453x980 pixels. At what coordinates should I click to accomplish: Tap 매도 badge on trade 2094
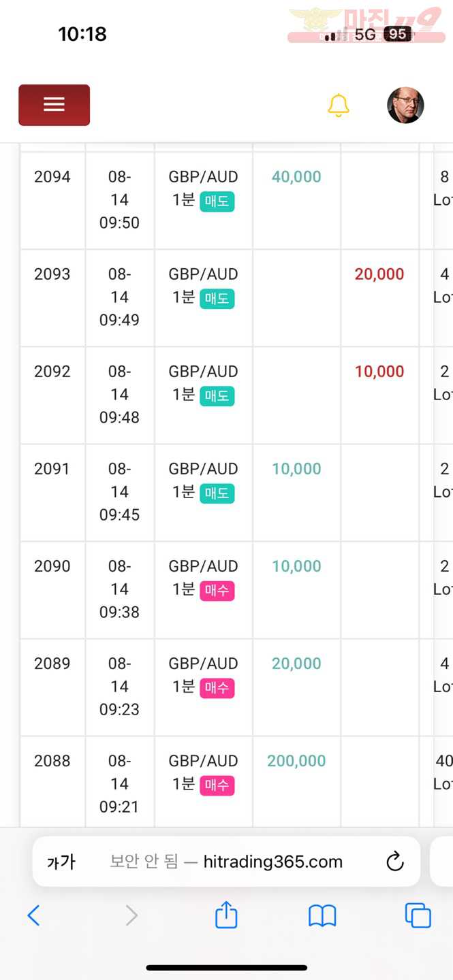pyautogui.click(x=217, y=201)
